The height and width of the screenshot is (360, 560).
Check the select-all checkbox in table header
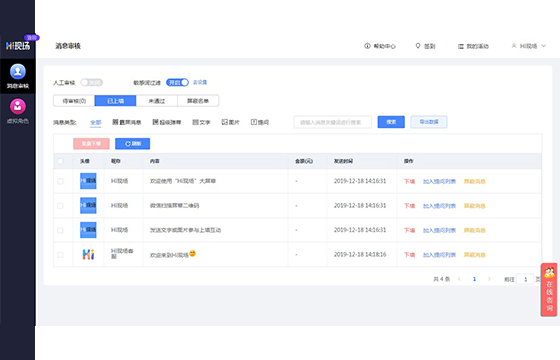coord(60,161)
